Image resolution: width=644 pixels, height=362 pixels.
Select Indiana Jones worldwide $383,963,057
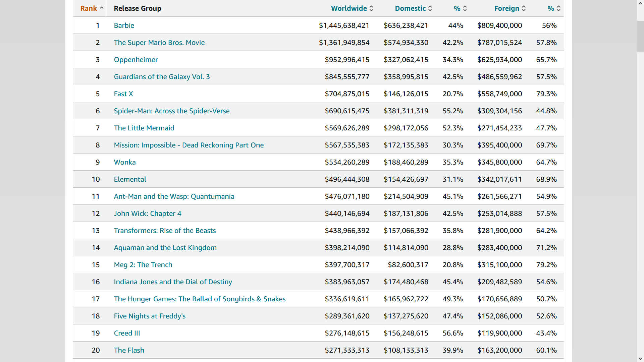[x=347, y=282]
